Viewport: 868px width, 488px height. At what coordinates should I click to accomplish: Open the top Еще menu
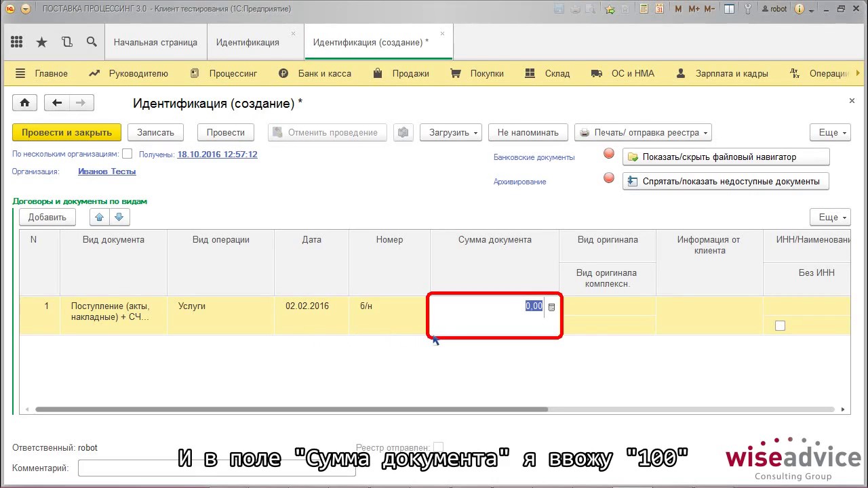click(x=830, y=132)
